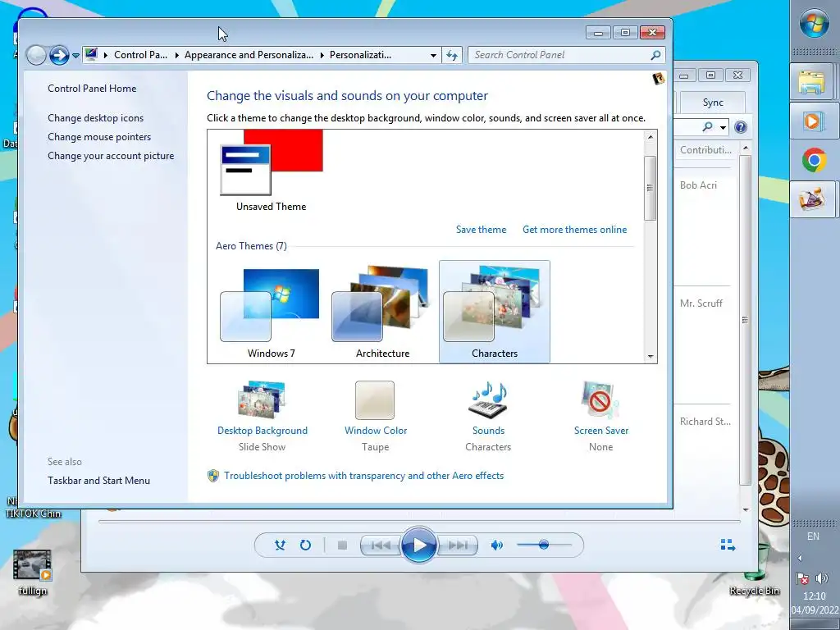The image size is (840, 630).
Task: Open the fullign video desktop icon
Action: (x=32, y=573)
